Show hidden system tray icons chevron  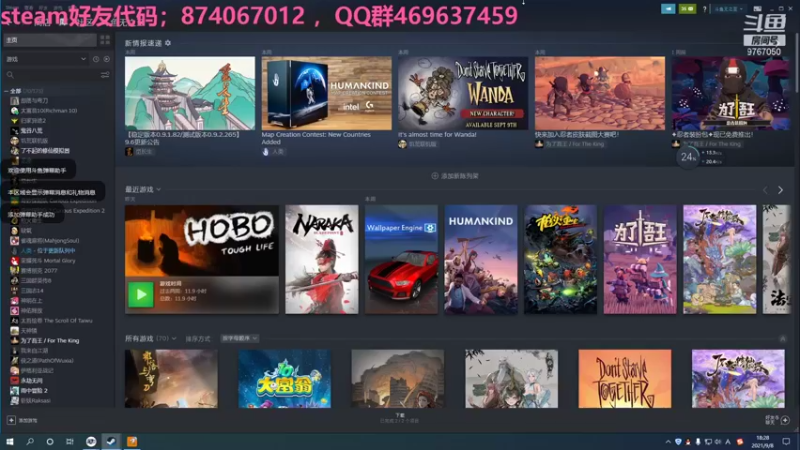668,442
